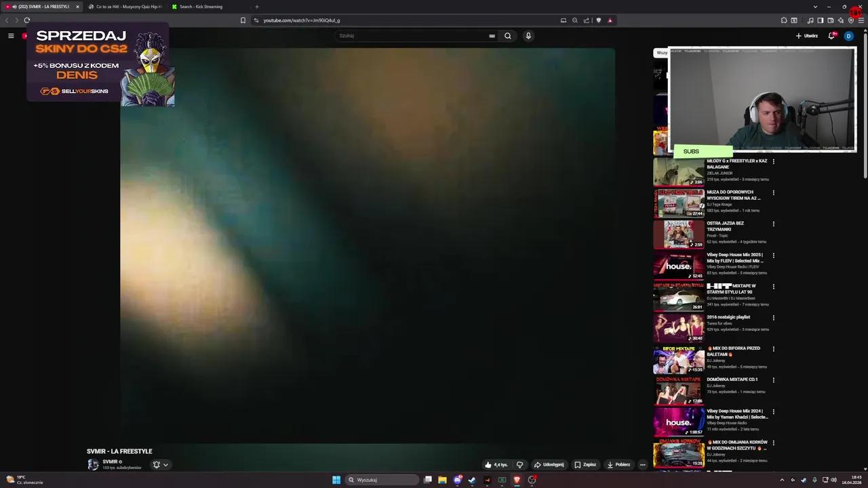The image size is (868, 488).
Task: Open the browser tab dropdown arrow
Action: click(815, 6)
